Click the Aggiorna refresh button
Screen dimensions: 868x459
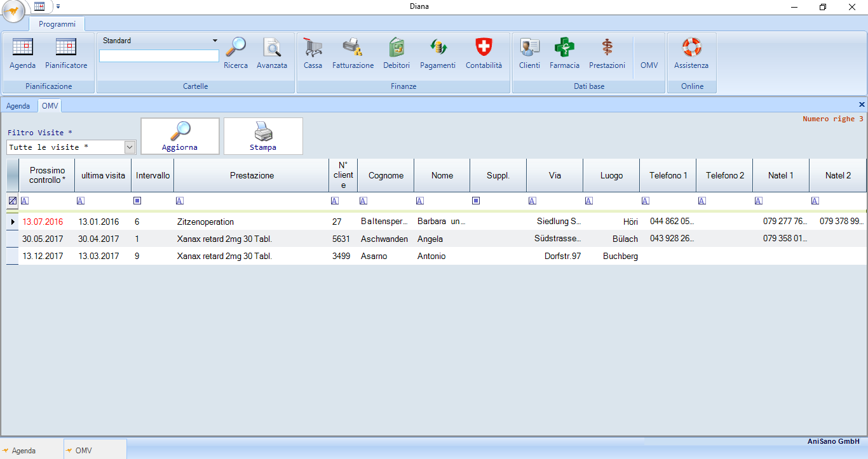click(180, 136)
